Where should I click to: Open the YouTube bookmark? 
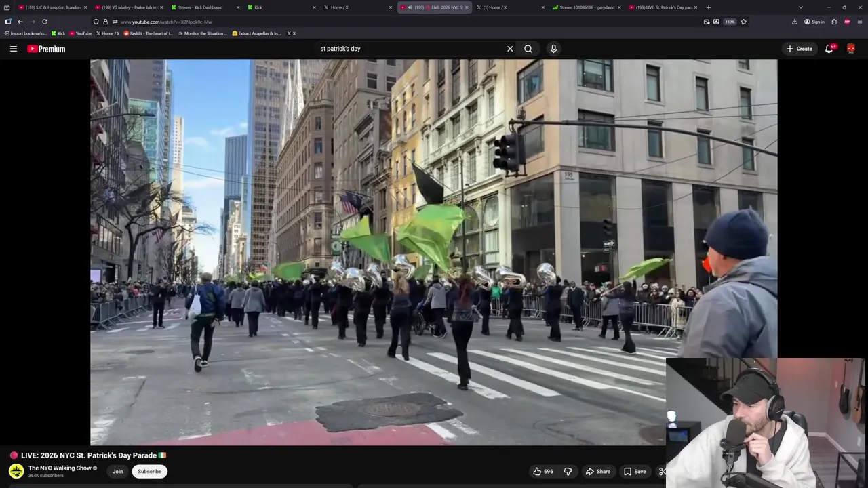pyautogui.click(x=80, y=33)
